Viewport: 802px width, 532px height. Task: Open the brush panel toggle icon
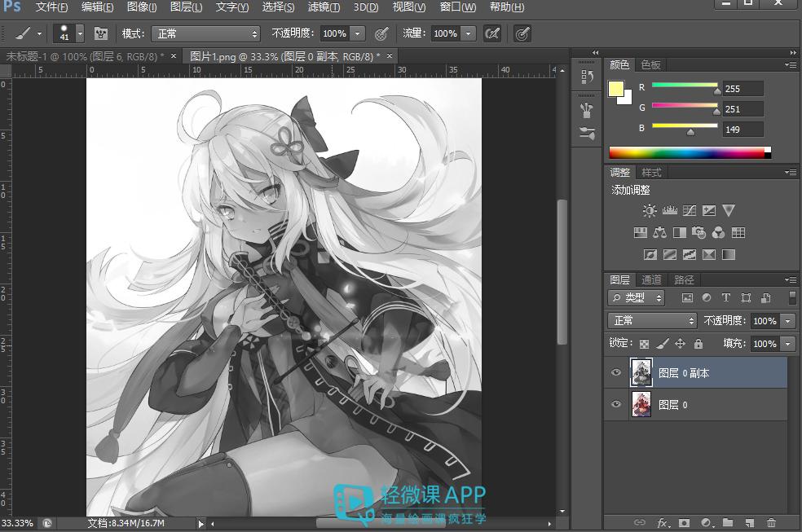[x=101, y=33]
